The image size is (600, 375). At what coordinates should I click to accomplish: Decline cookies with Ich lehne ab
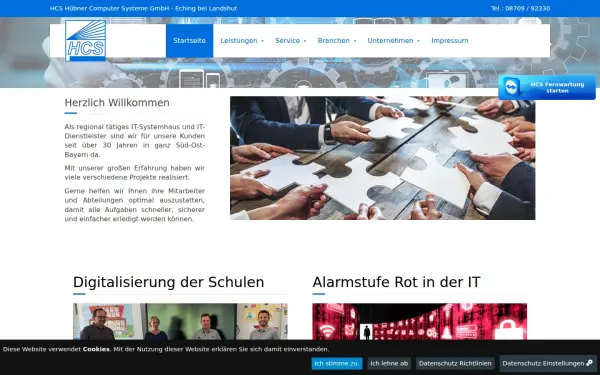point(389,363)
